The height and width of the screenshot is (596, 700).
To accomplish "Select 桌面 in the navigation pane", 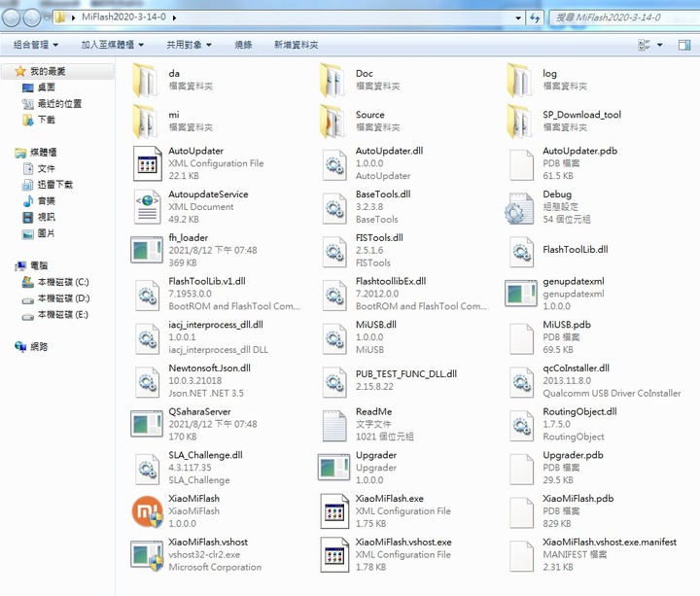I will coord(46,88).
